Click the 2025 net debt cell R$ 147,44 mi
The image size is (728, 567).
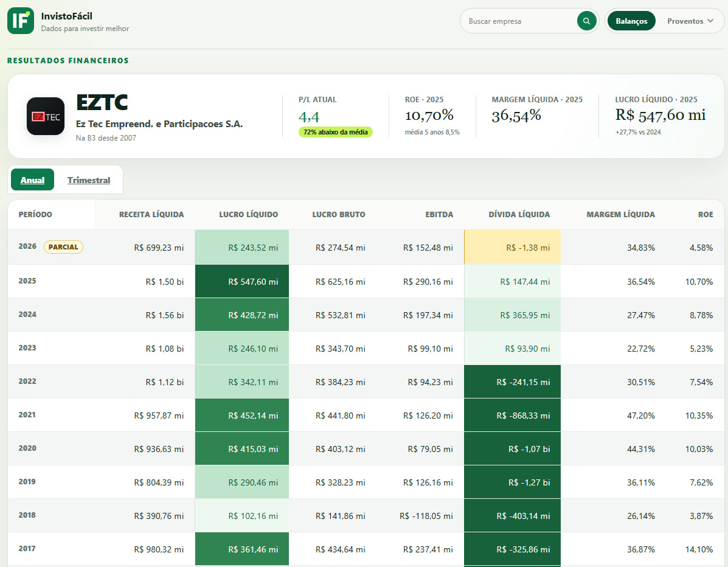pos(512,282)
